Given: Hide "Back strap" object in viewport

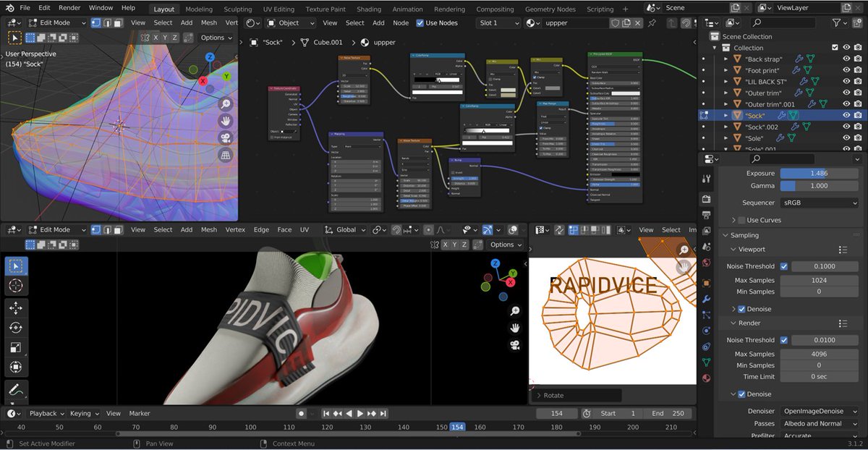Looking at the screenshot, I should [846, 59].
